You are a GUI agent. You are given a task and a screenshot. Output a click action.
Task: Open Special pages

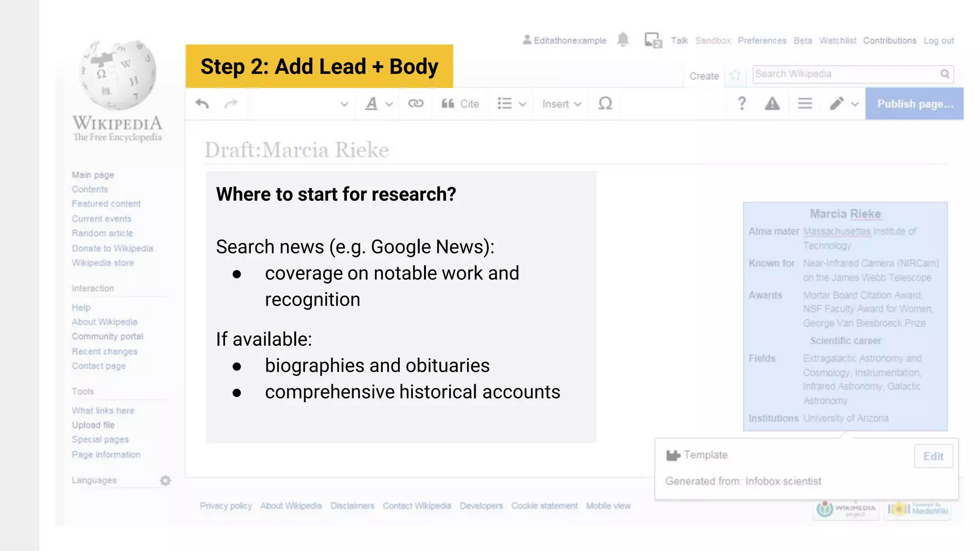point(100,440)
